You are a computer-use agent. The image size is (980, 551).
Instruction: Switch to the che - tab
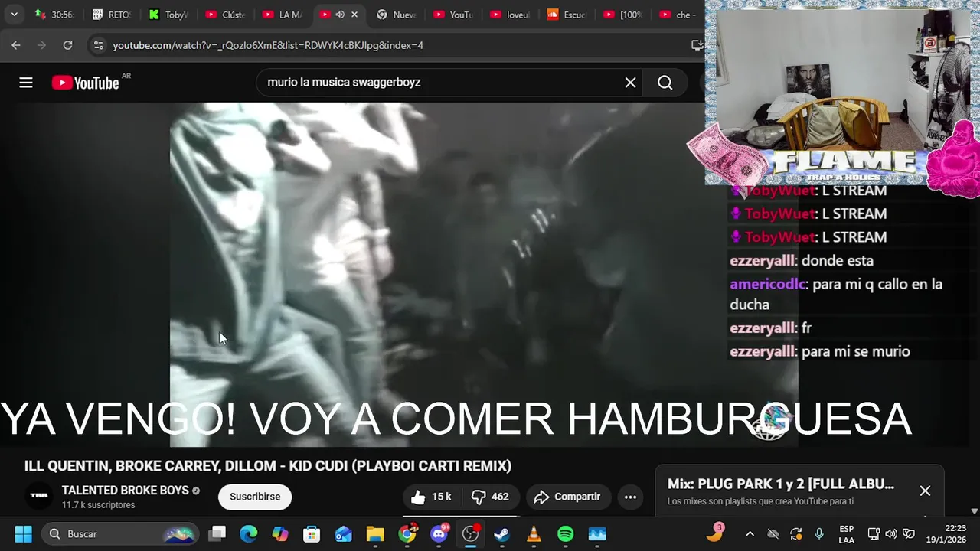(x=678, y=15)
